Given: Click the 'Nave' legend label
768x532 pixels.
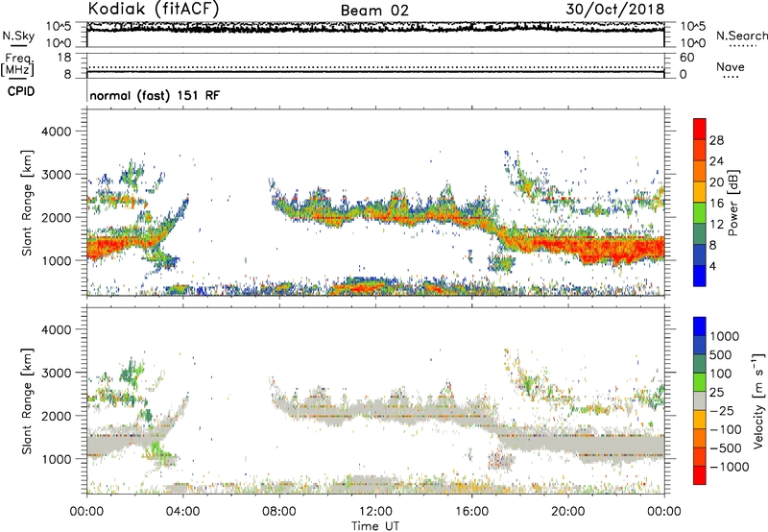Looking at the screenshot, I should pyautogui.click(x=731, y=67).
